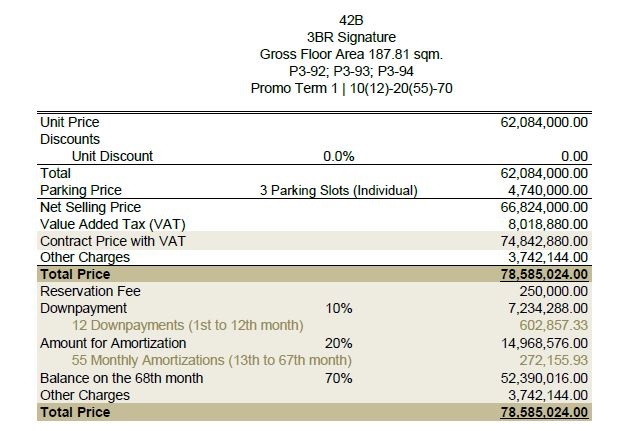Click the Net Selling Price amount 66,824,000.00
Screen dimensions: 640x431
coord(544,207)
